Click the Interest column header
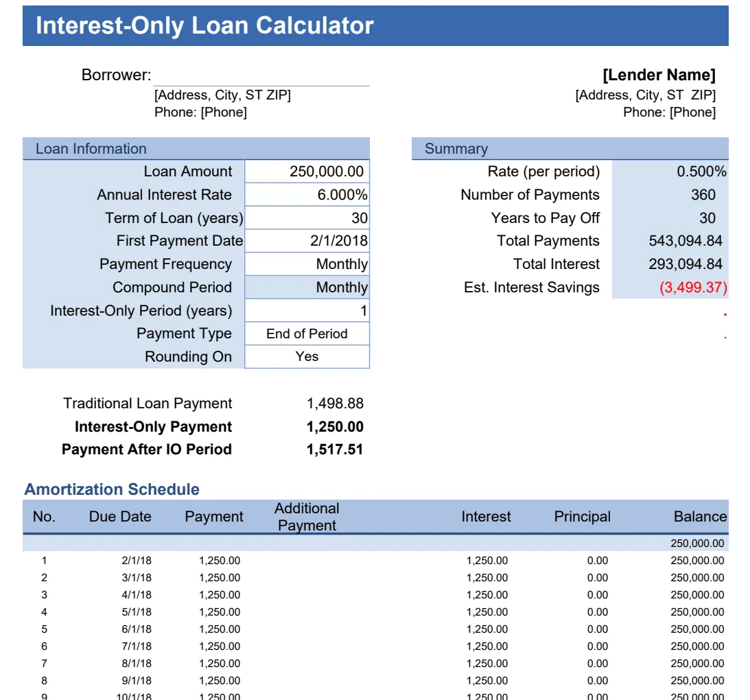 click(486, 517)
